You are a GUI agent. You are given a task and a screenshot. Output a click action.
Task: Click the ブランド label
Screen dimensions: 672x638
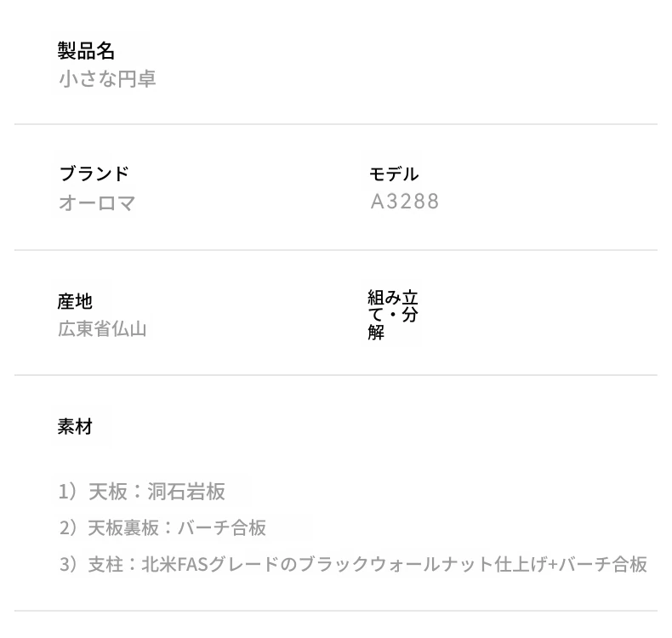[94, 174]
